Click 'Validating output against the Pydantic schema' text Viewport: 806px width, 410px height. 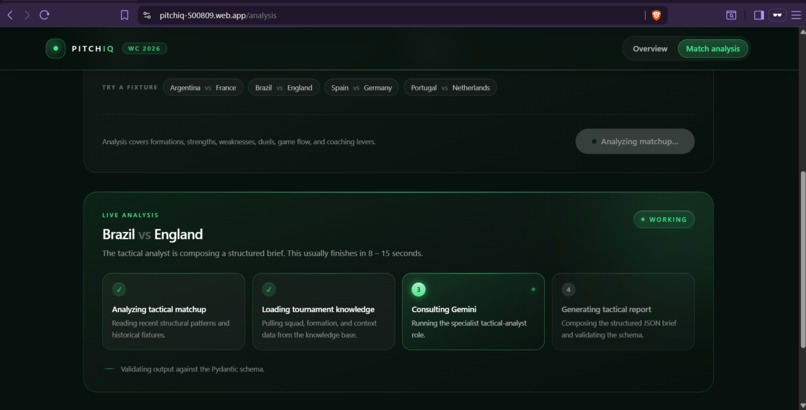tap(192, 369)
